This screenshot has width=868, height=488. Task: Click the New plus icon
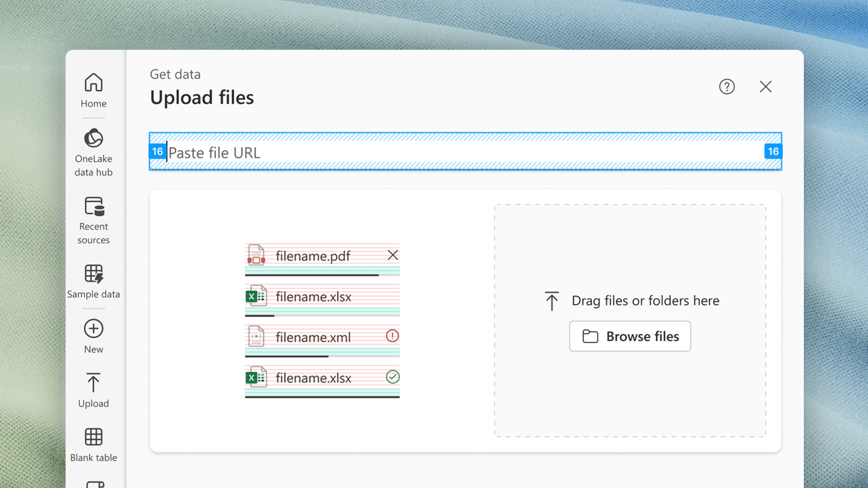pyautogui.click(x=94, y=328)
